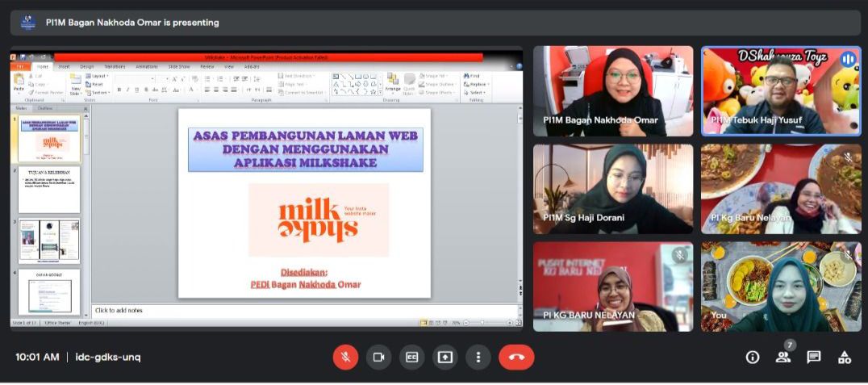Zoom in with the plus button
Image resolution: width=868 pixels, height=385 pixels.
509,322
